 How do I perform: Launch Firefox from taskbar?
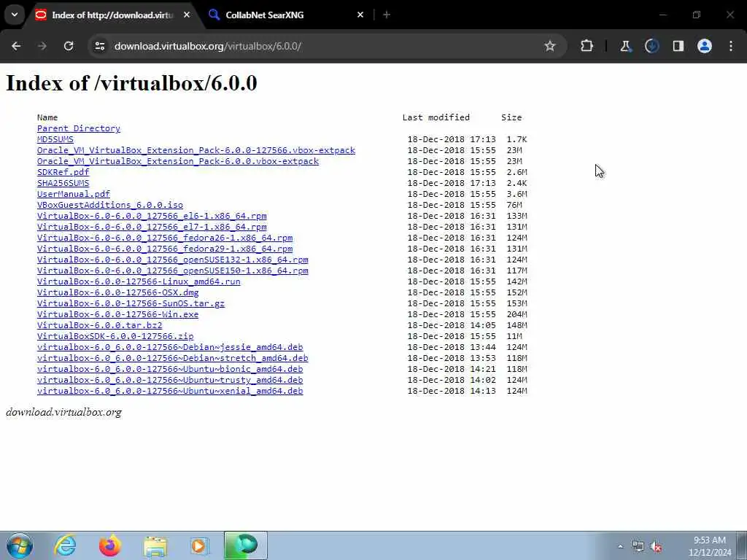coord(110,545)
